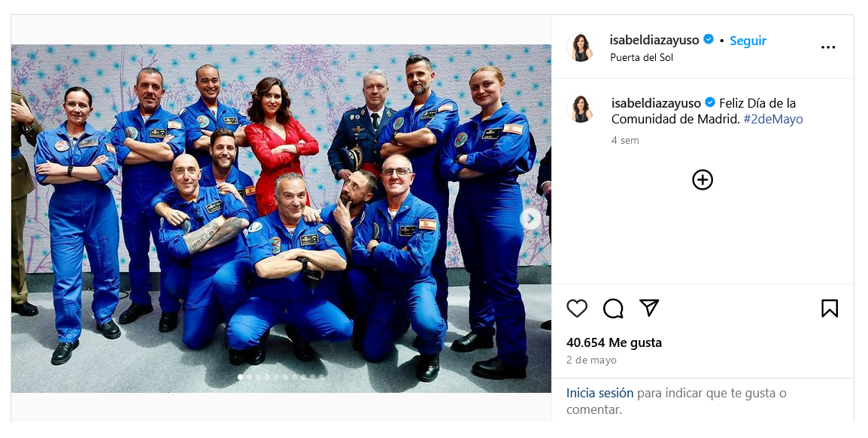Save post with the bookmark icon

point(829,309)
